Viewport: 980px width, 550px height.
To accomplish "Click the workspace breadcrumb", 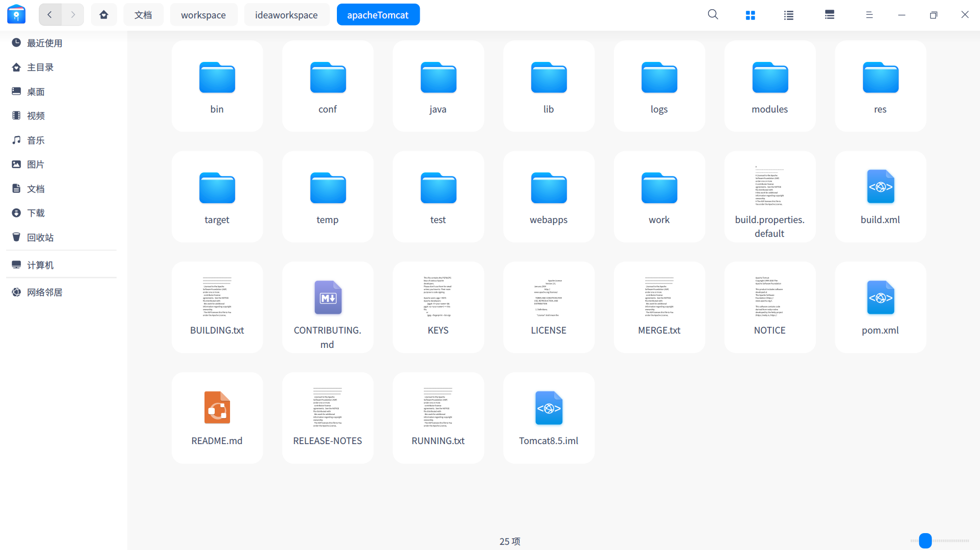I will coord(203,15).
